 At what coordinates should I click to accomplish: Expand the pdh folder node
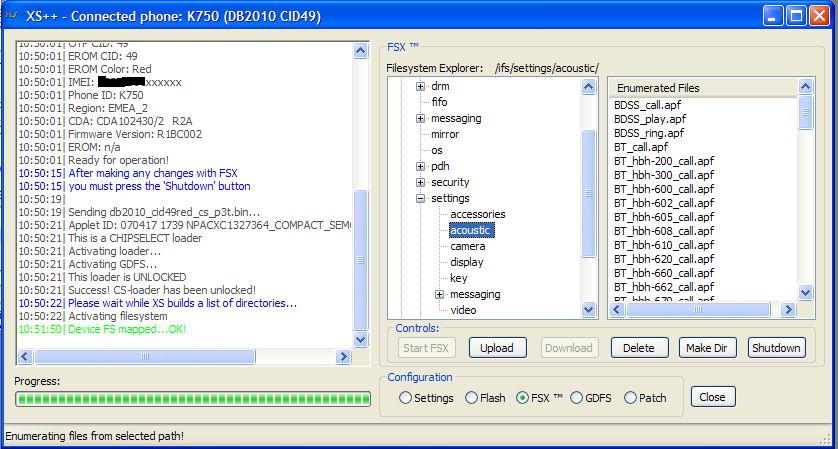point(421,166)
